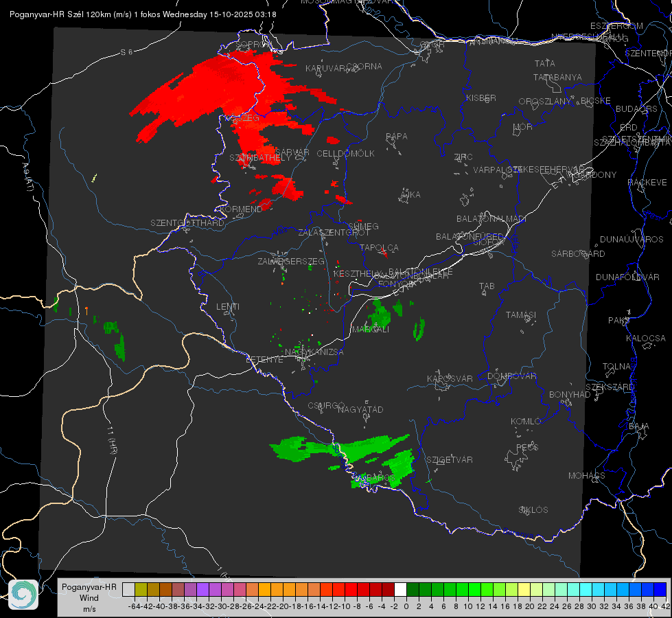672x618 pixels.
Task: Click the BONYHÁD city label
Action: [x=570, y=395]
